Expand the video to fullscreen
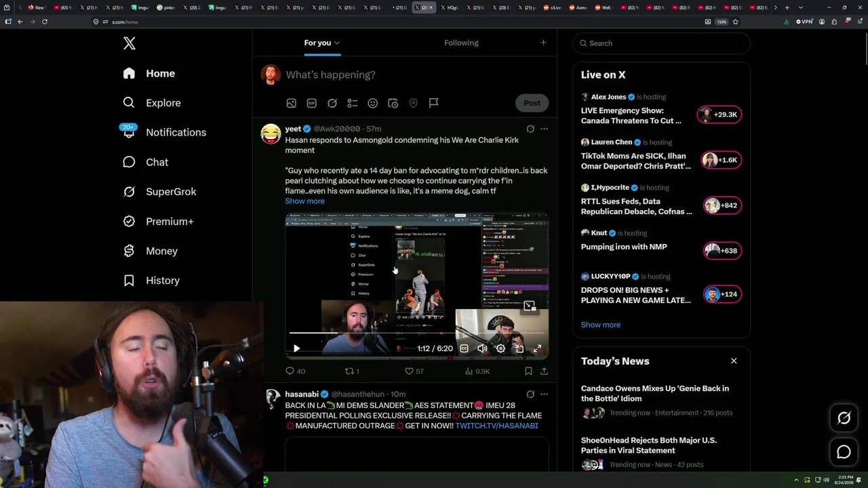 point(537,348)
